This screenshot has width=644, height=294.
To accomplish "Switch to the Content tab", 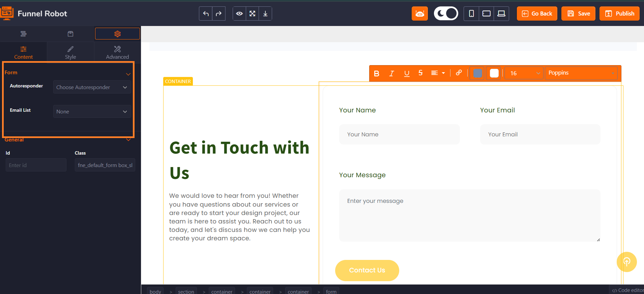I will 23,53.
